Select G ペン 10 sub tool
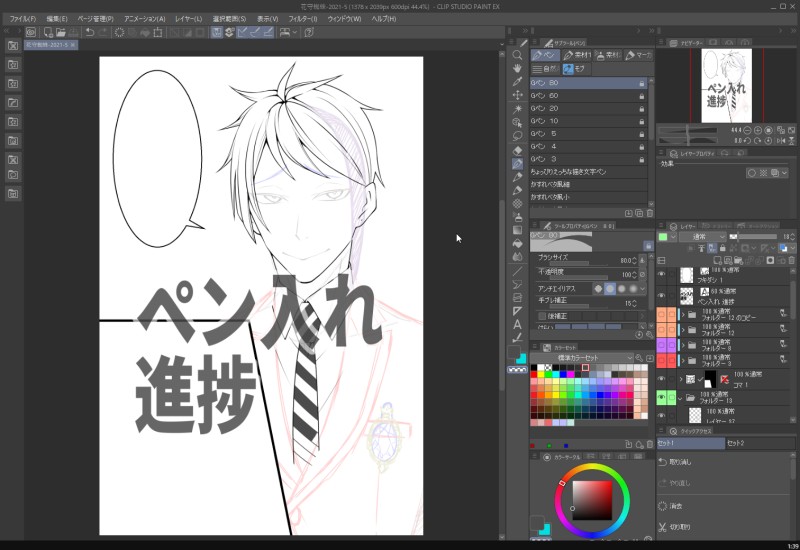The width and height of the screenshot is (800, 550). [589, 121]
